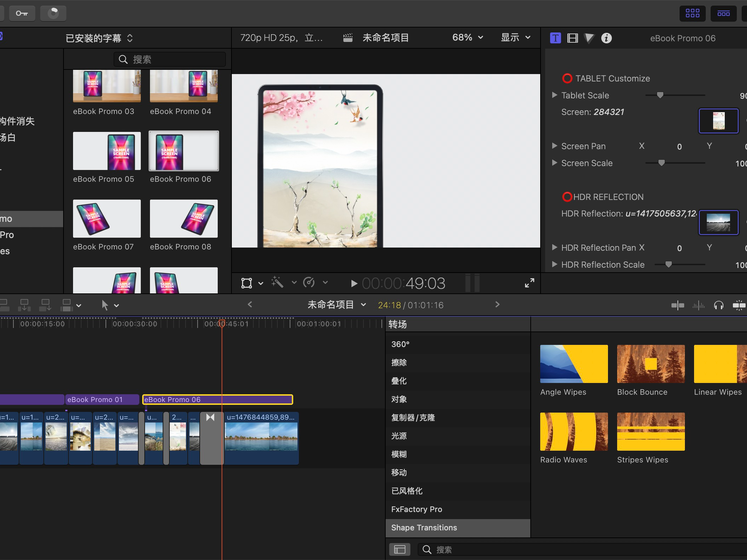
Task: Click the connect clip to storyline icon
Action: click(x=5, y=305)
